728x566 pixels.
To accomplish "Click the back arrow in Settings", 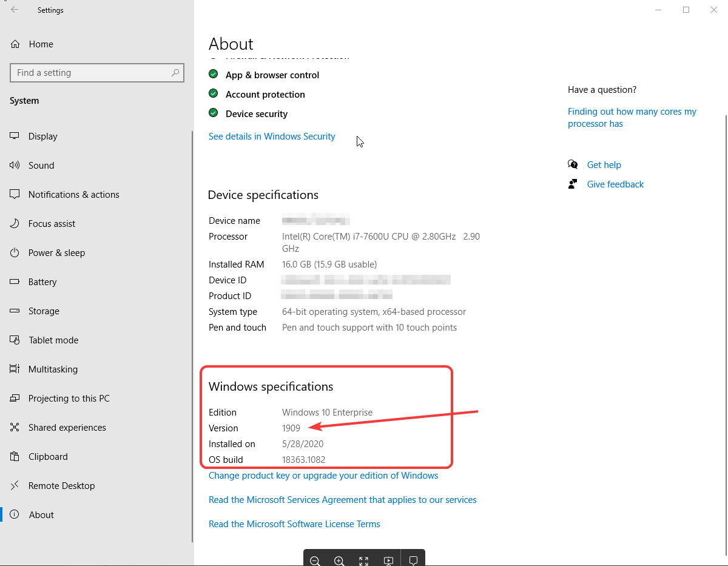I will click(15, 10).
